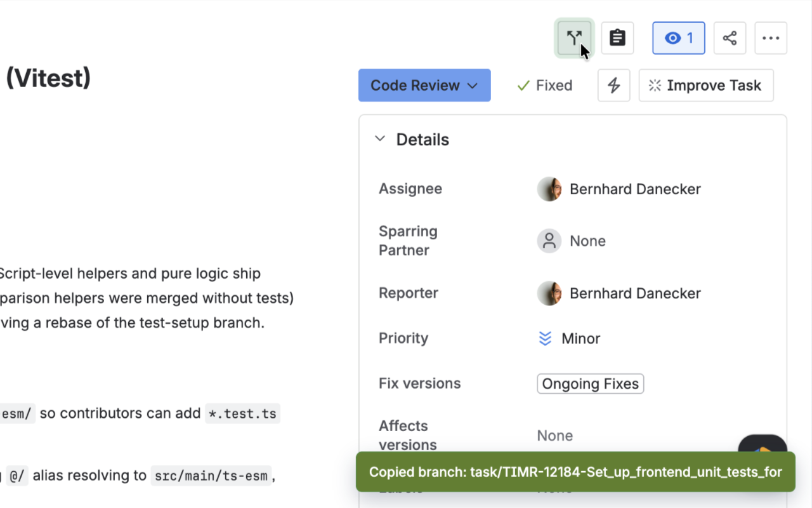Image resolution: width=812 pixels, height=508 pixels.
Task: Edit the Affects versions None value
Action: 555,436
